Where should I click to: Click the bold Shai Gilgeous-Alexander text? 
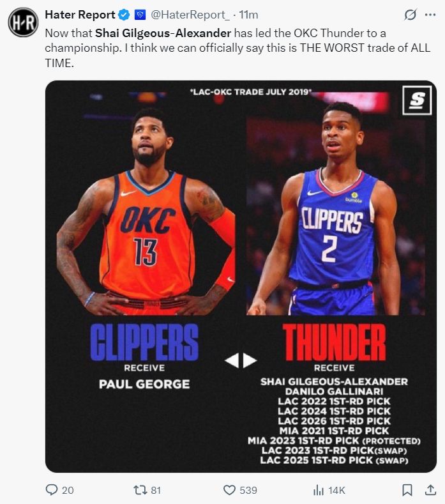tap(163, 33)
